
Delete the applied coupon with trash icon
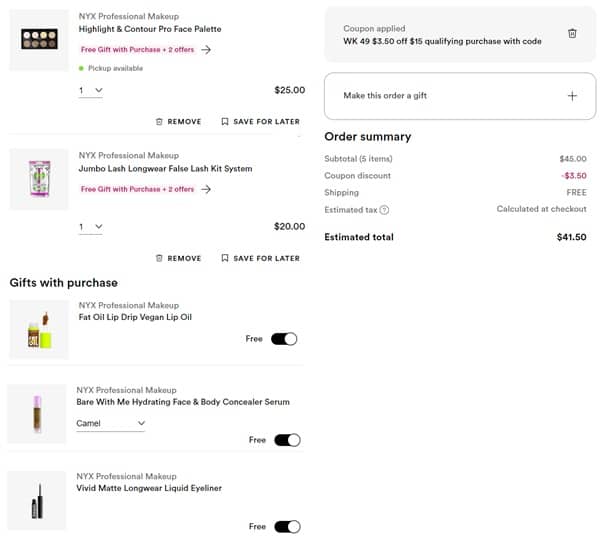[572, 33]
